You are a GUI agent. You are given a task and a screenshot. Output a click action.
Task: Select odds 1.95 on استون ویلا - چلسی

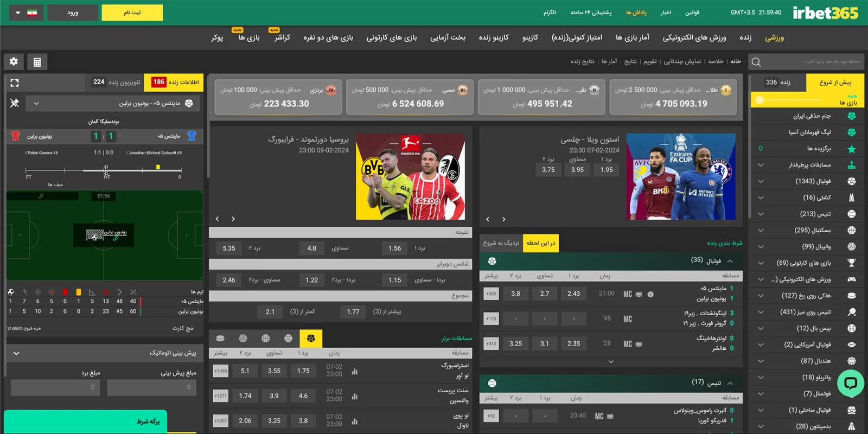click(x=607, y=170)
